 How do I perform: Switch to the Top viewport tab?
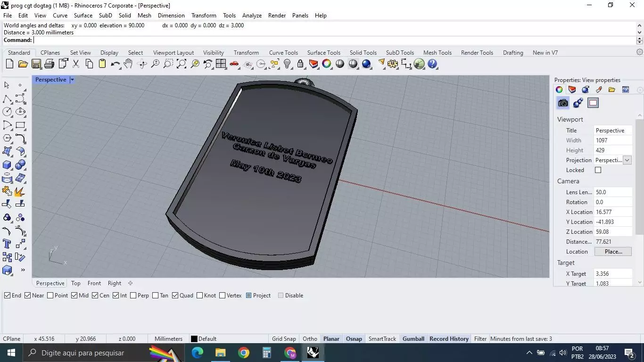coord(76,283)
